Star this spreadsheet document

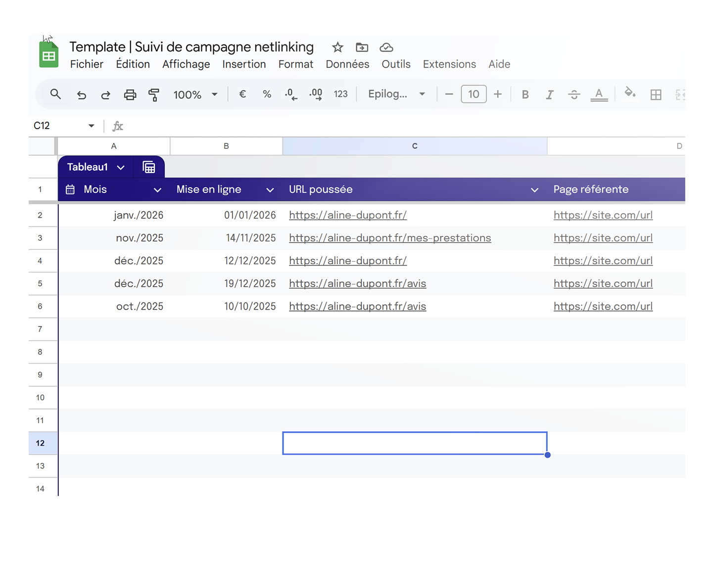click(337, 47)
